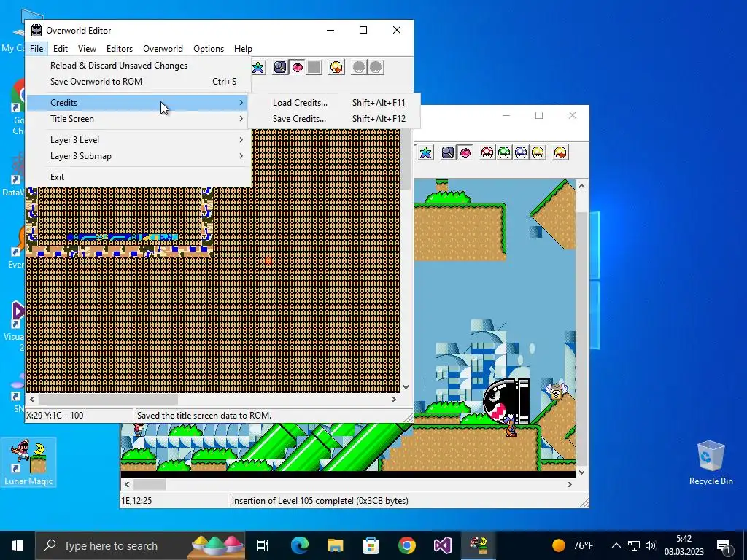The image size is (747, 560).
Task: Open the volume control in system tray
Action: (x=651, y=545)
